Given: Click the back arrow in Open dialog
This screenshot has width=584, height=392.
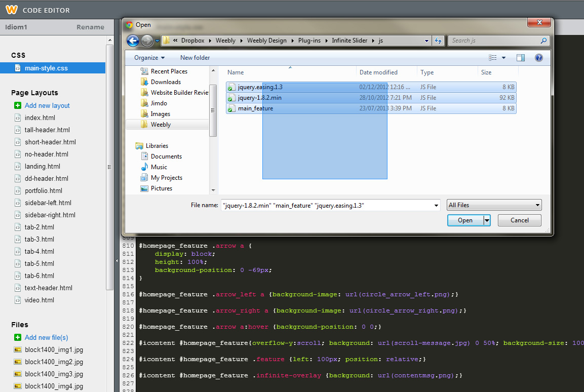Looking at the screenshot, I should pyautogui.click(x=133, y=41).
